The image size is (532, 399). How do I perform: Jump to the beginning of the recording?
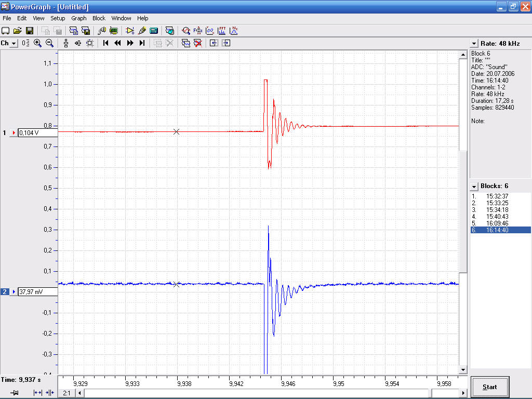tap(105, 43)
